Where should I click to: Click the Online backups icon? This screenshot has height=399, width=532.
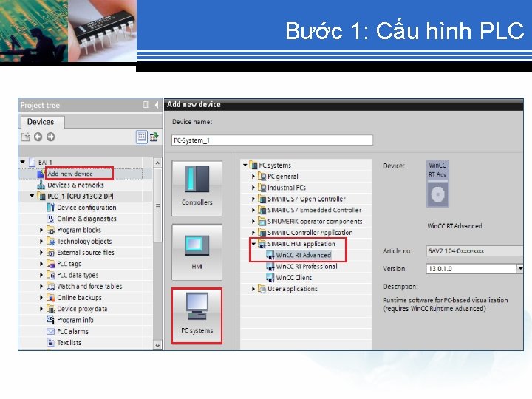pyautogui.click(x=50, y=298)
